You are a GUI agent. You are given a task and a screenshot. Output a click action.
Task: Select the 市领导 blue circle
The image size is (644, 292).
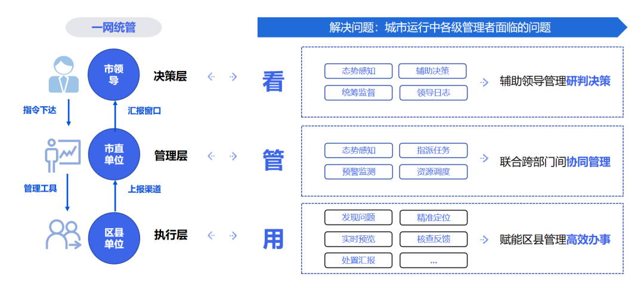pyautogui.click(x=114, y=75)
